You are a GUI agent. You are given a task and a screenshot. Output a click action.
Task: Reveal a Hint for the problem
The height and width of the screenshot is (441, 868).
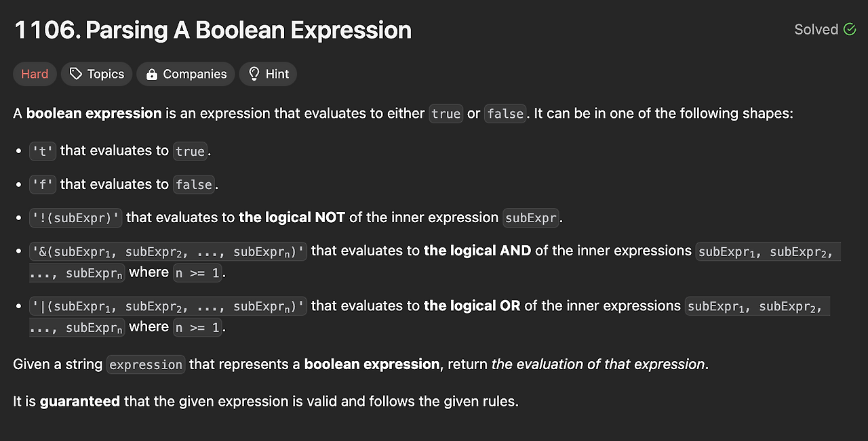[x=268, y=74]
